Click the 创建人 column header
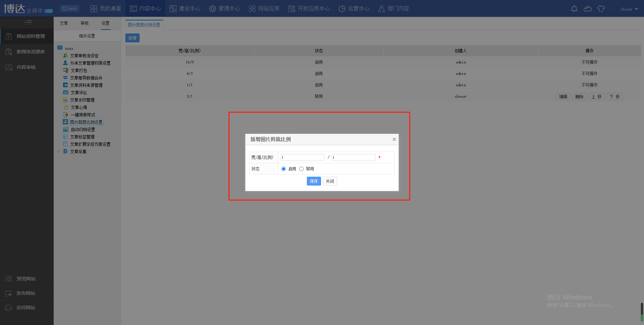The height and width of the screenshot is (325, 644). click(461, 51)
